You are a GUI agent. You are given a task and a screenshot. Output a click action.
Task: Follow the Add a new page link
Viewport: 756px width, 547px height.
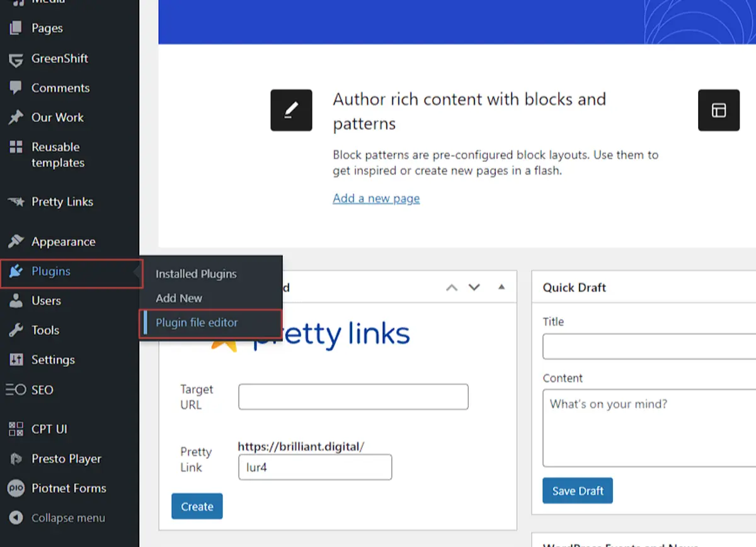tap(376, 198)
